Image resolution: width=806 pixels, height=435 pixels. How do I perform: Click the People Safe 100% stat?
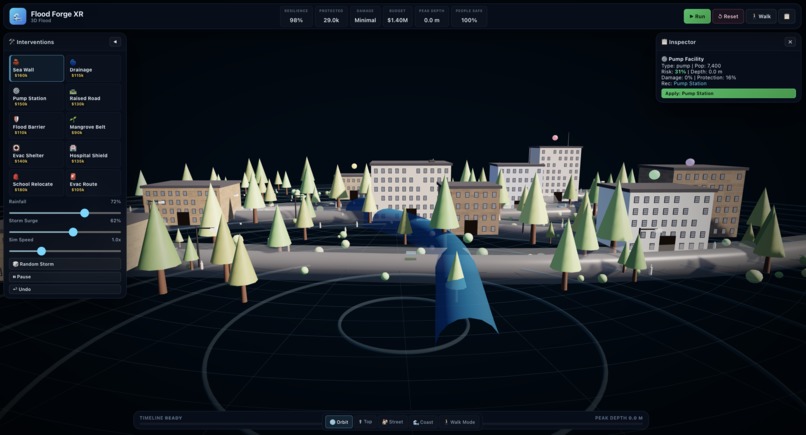469,16
